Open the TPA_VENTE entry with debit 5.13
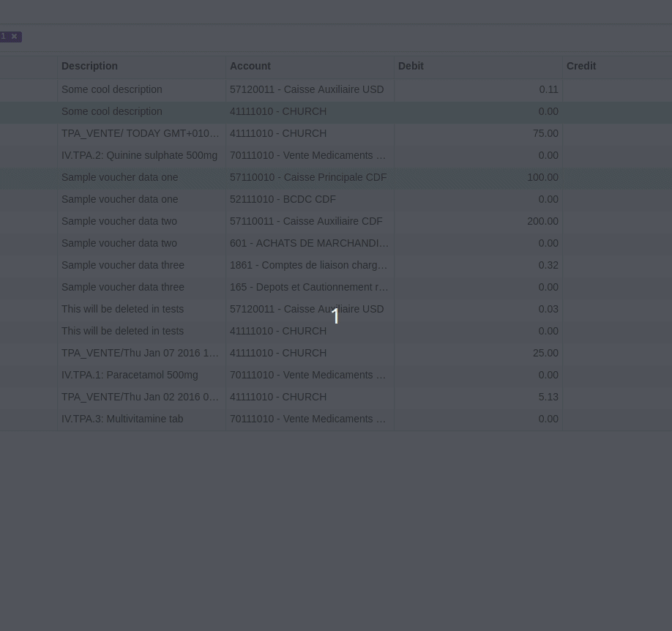Viewport: 672px width, 631px height. tap(140, 397)
